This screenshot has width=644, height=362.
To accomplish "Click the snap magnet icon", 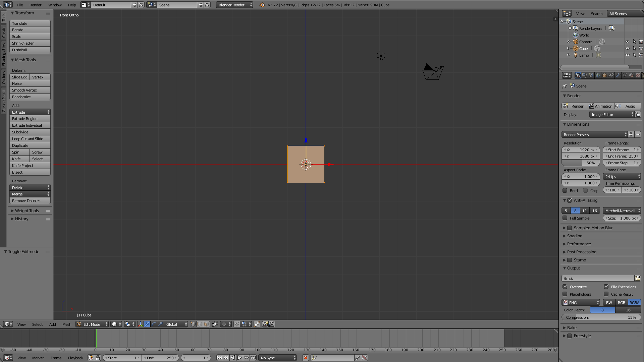I will click(x=237, y=324).
